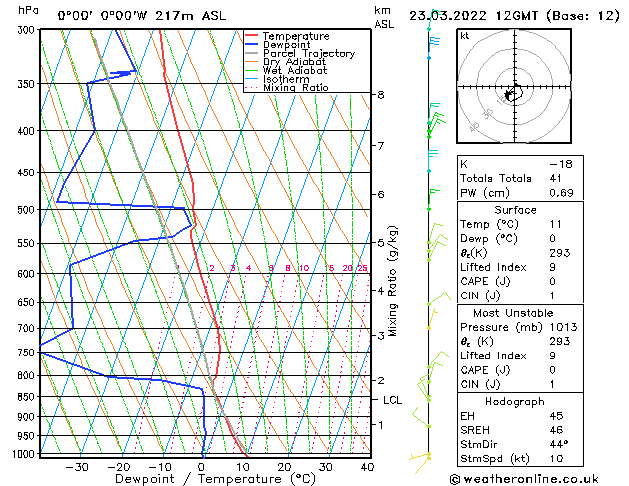Viewport: 629px width, 486px height.
Task: Click the surface Lifted Index value 9
Action: click(x=553, y=267)
